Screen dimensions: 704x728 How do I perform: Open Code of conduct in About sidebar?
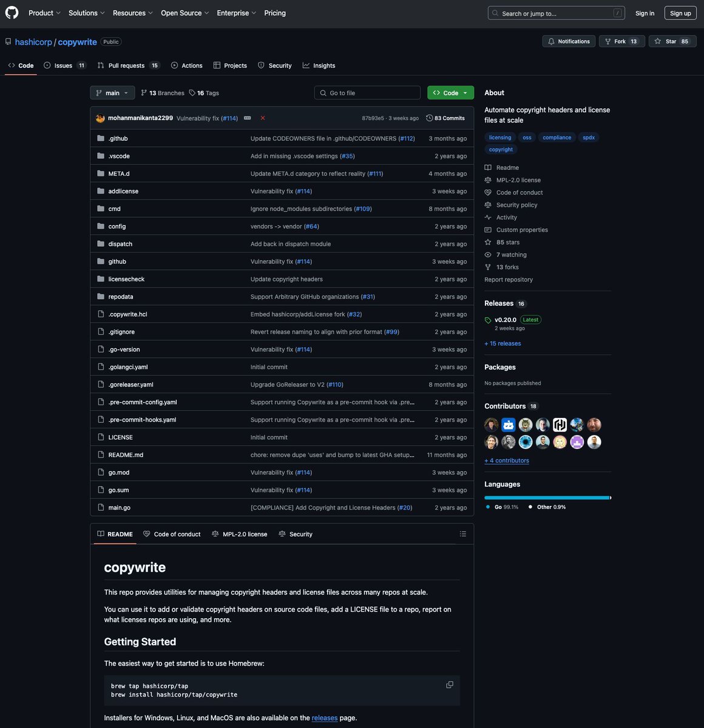tap(514, 192)
